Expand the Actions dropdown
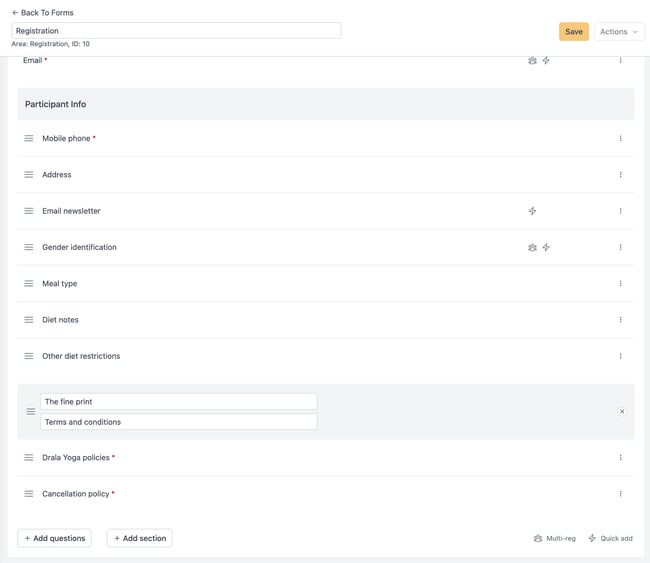Screen dimensions: 650x563 point(619,32)
